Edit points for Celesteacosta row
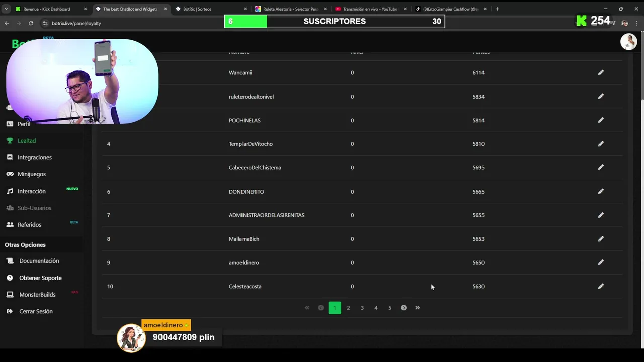The width and height of the screenshot is (644, 362). 601,286
